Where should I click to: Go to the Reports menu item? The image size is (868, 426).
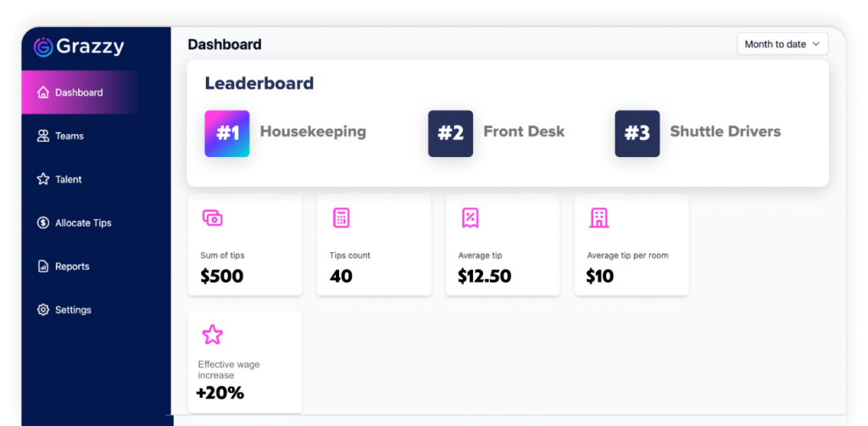[x=72, y=266]
